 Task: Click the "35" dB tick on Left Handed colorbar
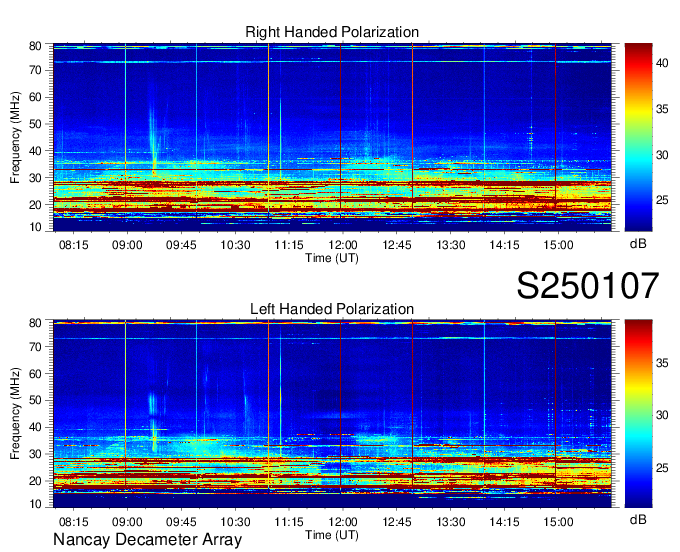tap(662, 363)
